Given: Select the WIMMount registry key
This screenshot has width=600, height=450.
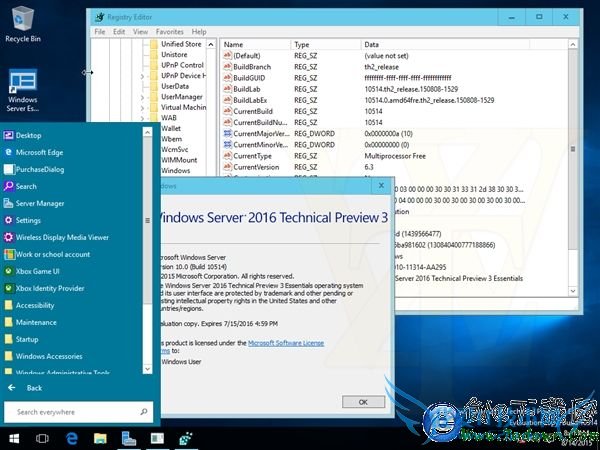Looking at the screenshot, I should tap(179, 160).
